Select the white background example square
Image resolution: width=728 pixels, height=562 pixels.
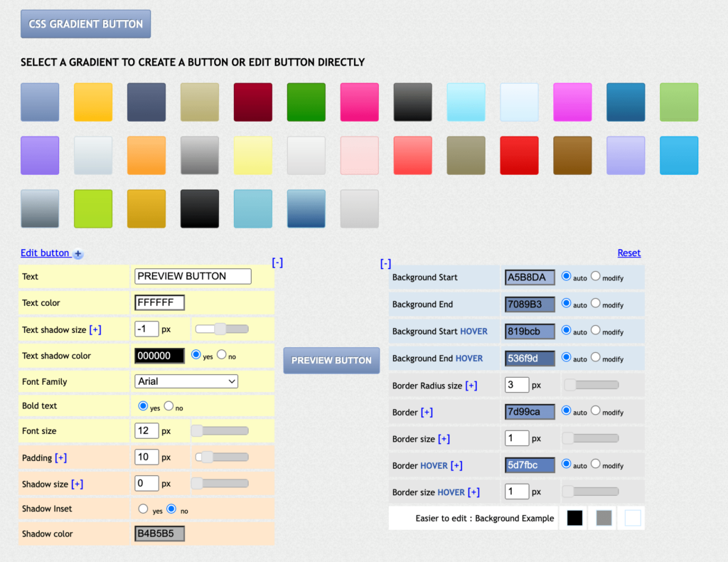[x=633, y=519]
